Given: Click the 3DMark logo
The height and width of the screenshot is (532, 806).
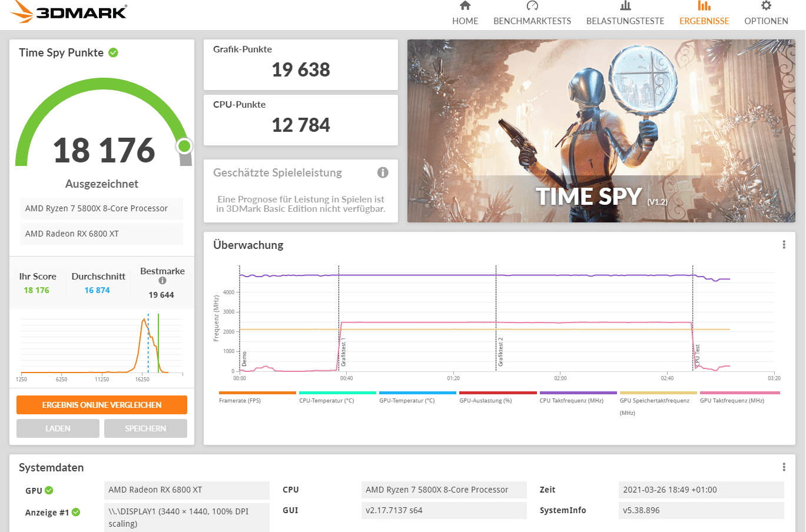Looking at the screenshot, I should tap(69, 12).
